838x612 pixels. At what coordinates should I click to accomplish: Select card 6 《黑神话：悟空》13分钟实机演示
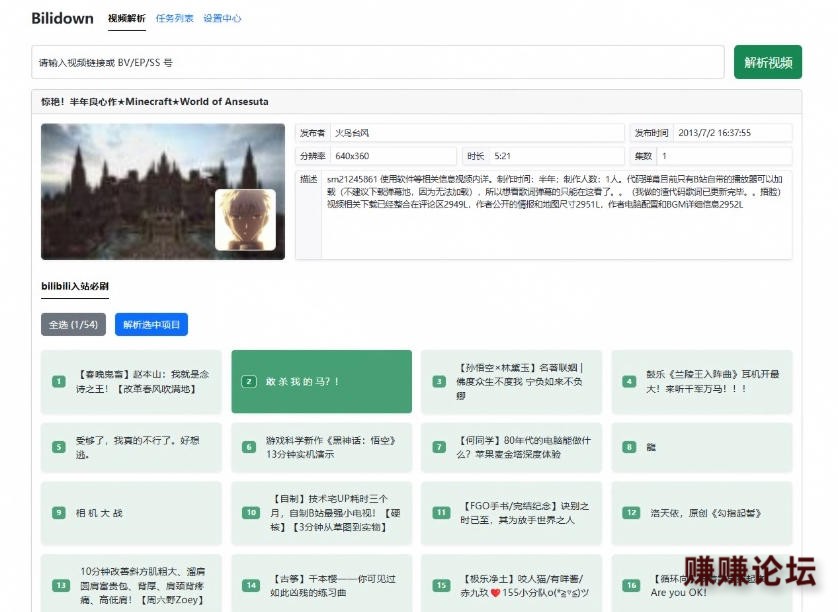point(322,447)
